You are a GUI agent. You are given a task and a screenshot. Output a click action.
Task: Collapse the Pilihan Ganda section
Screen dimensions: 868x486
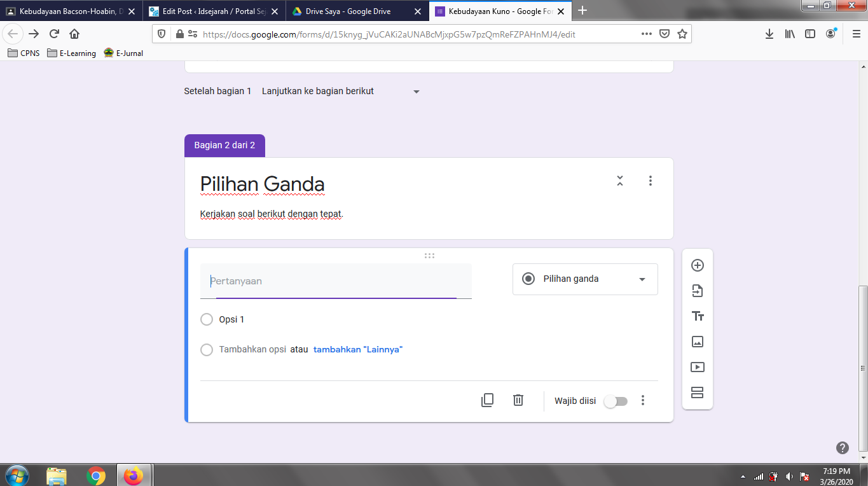point(619,181)
